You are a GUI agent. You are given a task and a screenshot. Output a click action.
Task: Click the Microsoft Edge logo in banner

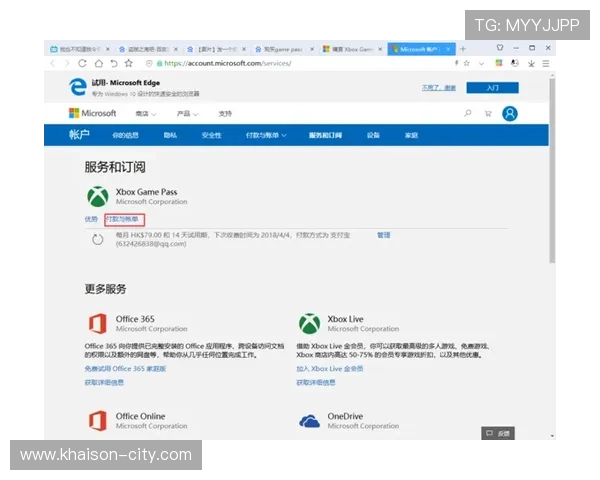tap(78, 87)
